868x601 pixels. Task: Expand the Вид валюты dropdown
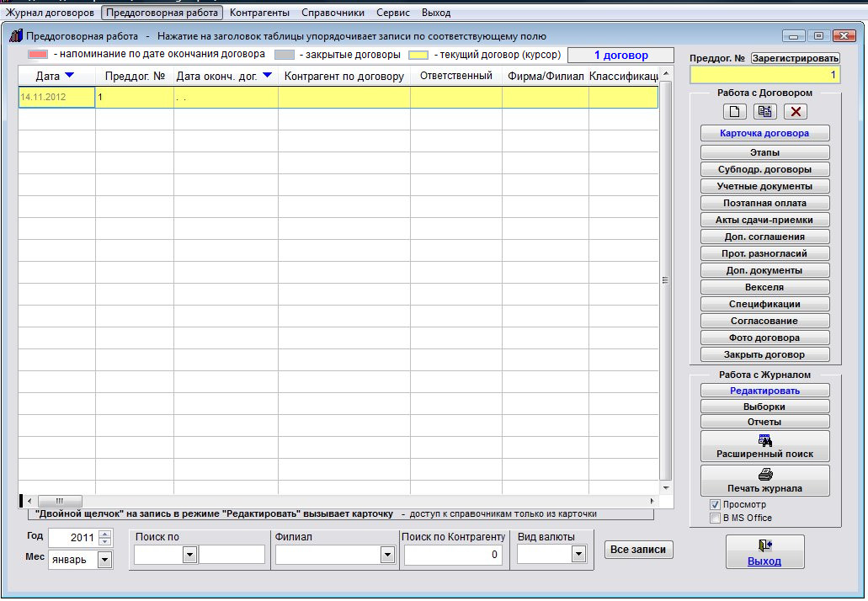point(578,555)
